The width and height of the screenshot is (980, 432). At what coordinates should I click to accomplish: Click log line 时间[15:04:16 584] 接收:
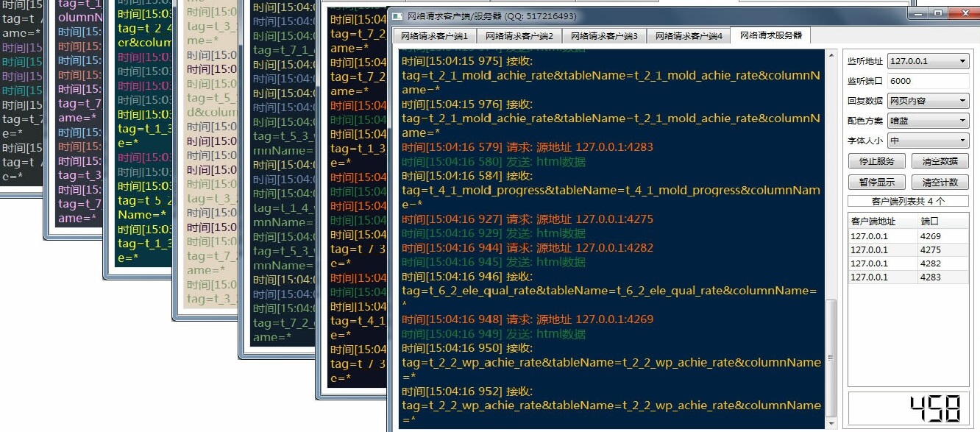(x=467, y=176)
